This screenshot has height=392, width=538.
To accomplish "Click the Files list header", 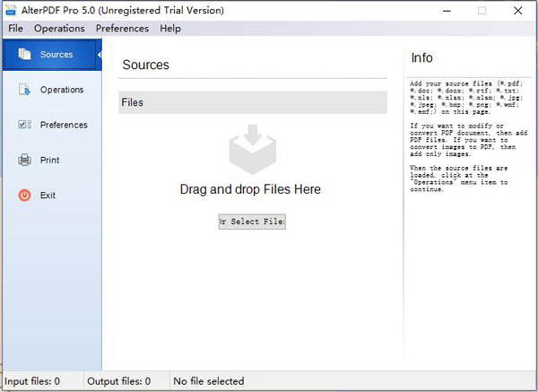I will (x=252, y=102).
